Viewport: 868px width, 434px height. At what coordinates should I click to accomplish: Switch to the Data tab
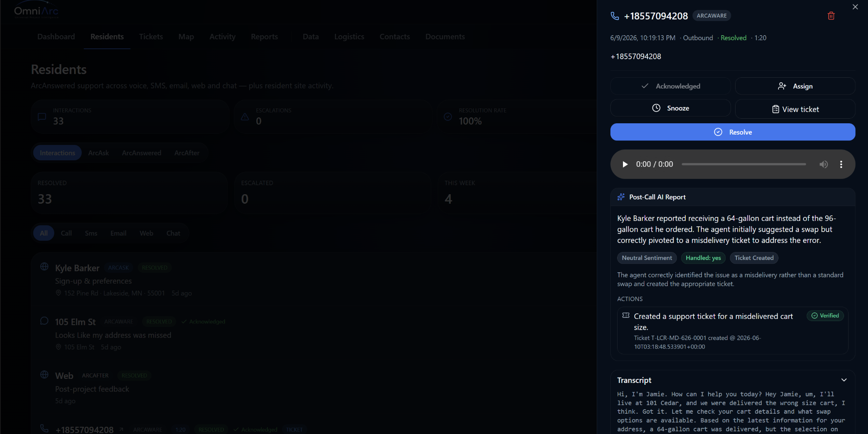click(x=311, y=37)
